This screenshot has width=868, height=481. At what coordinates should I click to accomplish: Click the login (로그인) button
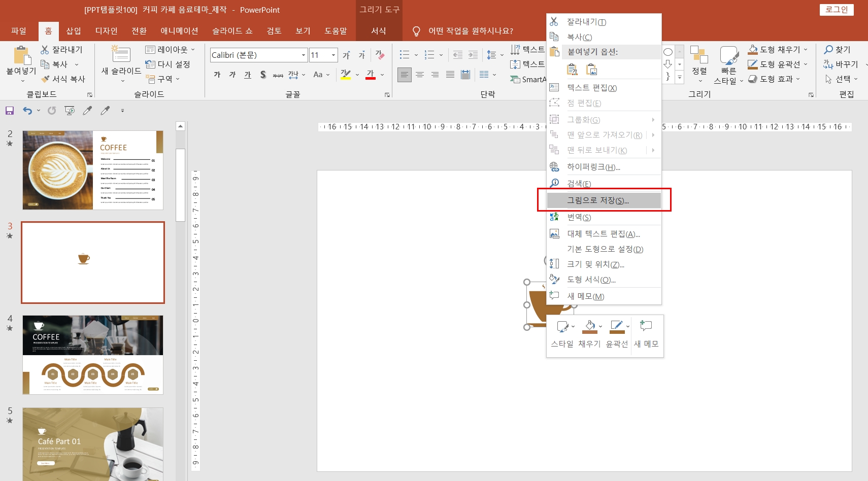pyautogui.click(x=837, y=10)
